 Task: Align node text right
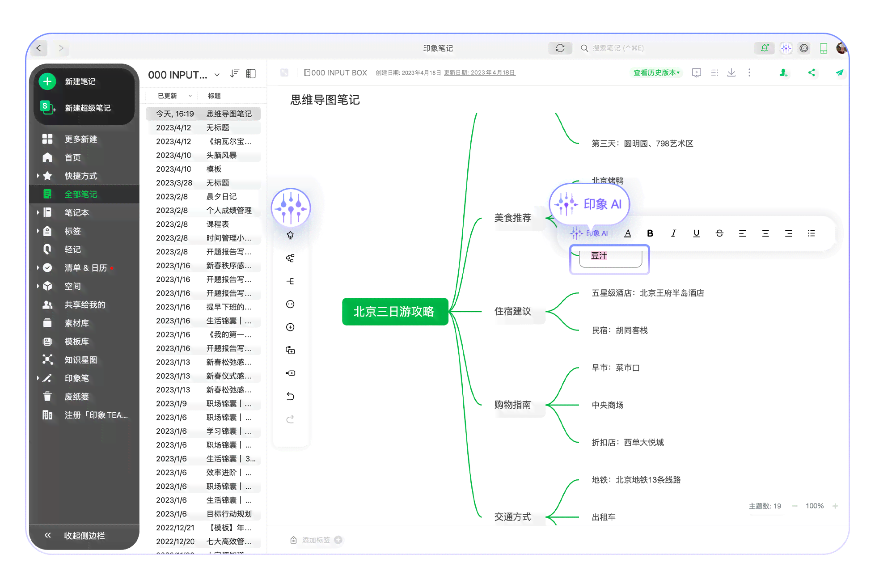pos(788,233)
